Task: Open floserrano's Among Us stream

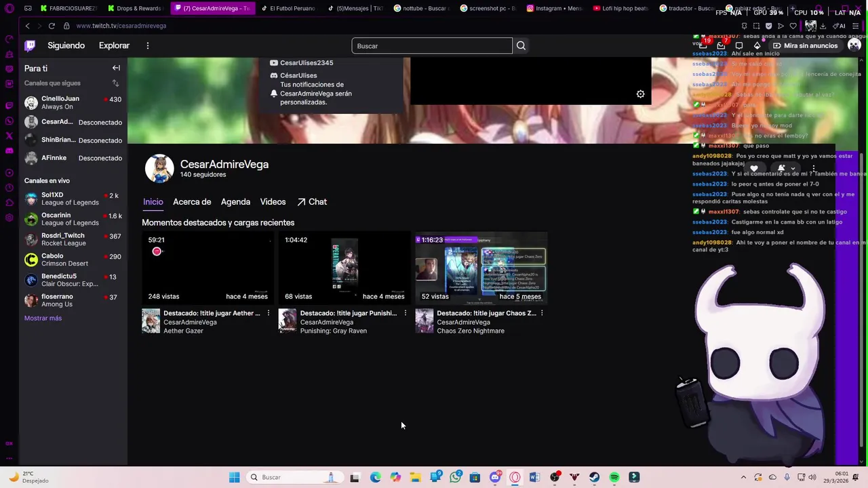Action: pos(73,300)
